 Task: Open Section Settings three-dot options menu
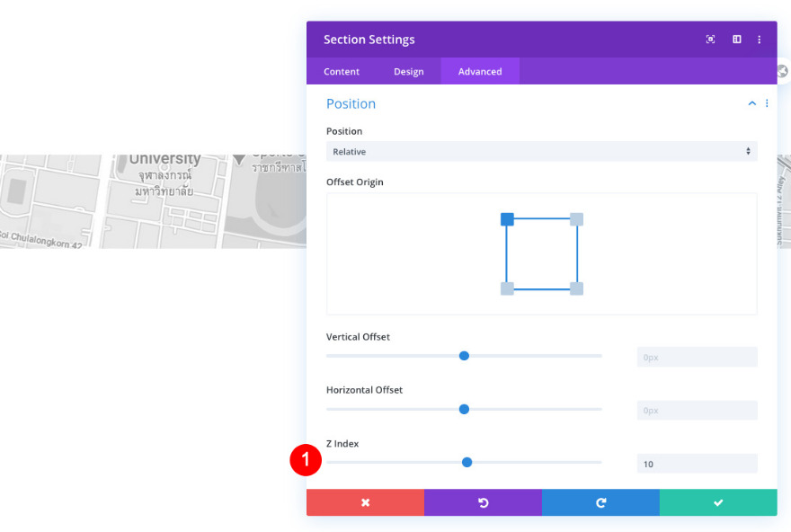coord(760,40)
